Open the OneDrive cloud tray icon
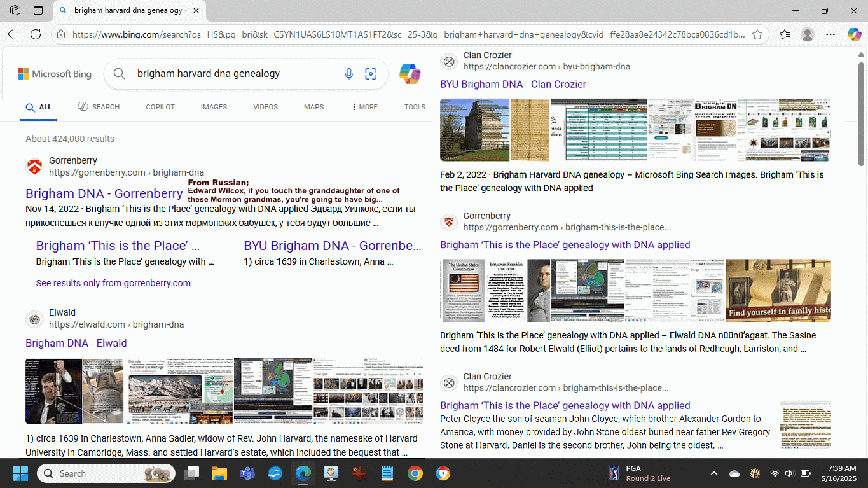868x488 pixels. point(734,473)
